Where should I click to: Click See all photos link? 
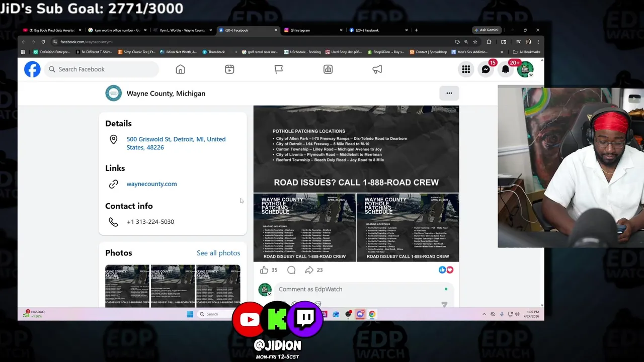pyautogui.click(x=218, y=253)
